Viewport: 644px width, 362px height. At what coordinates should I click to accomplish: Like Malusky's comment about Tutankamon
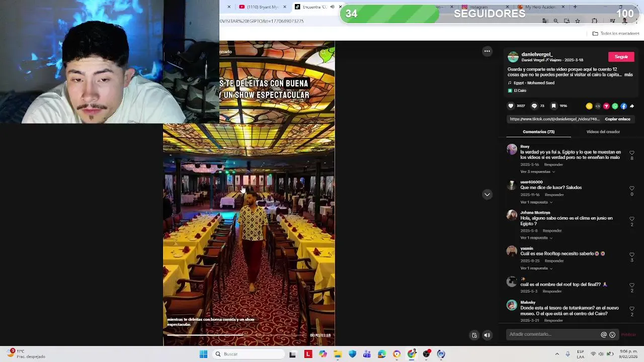pyautogui.click(x=632, y=309)
